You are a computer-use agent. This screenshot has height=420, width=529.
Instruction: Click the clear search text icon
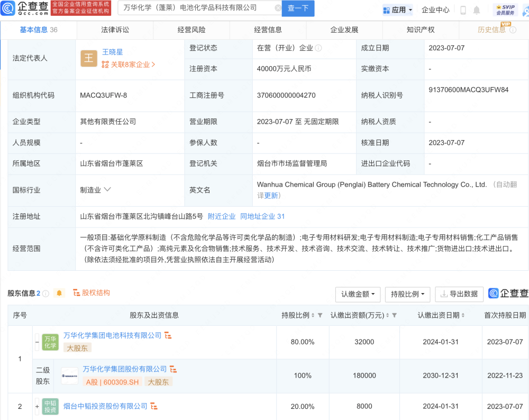278,8
